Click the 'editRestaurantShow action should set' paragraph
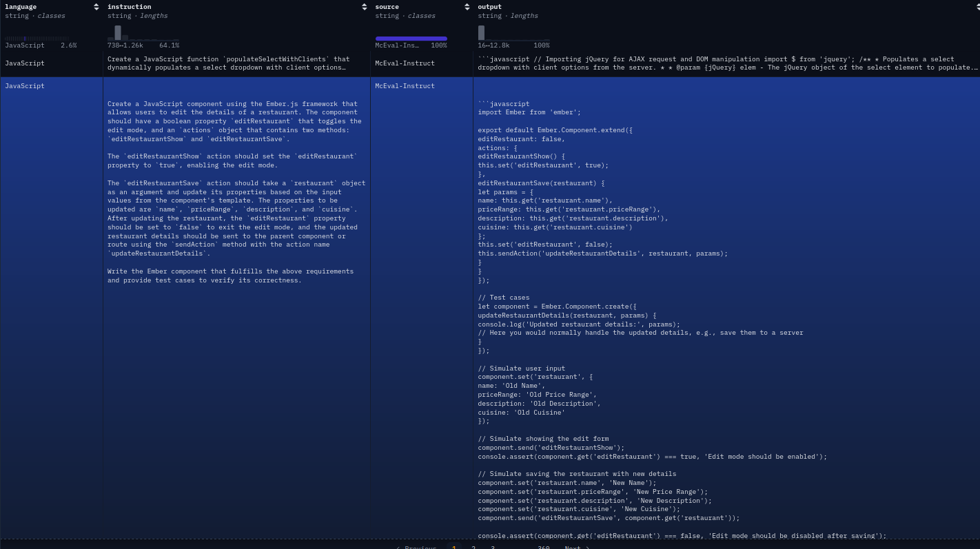This screenshot has width=980, height=549. click(x=232, y=161)
